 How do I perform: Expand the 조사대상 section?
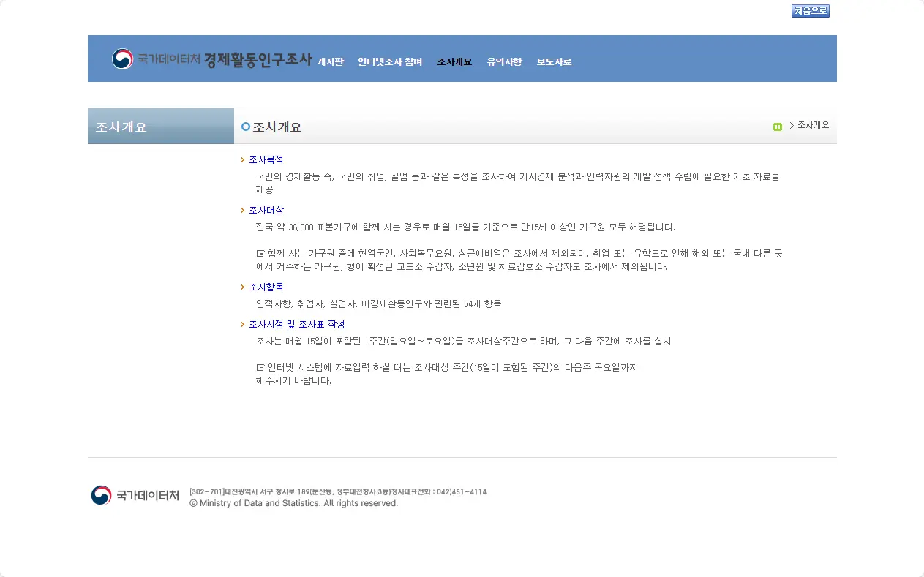tap(266, 210)
